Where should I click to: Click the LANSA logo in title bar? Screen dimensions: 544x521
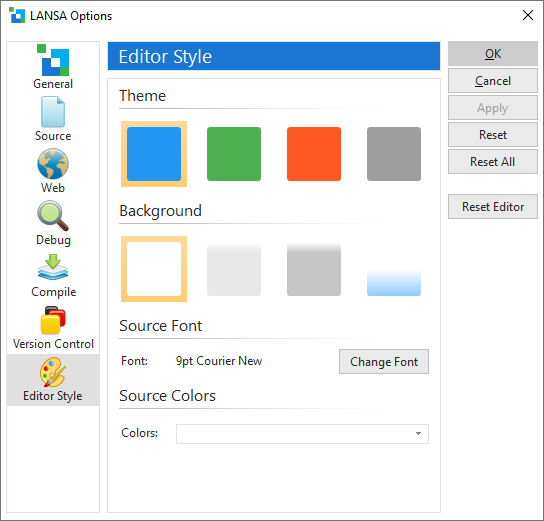point(17,15)
